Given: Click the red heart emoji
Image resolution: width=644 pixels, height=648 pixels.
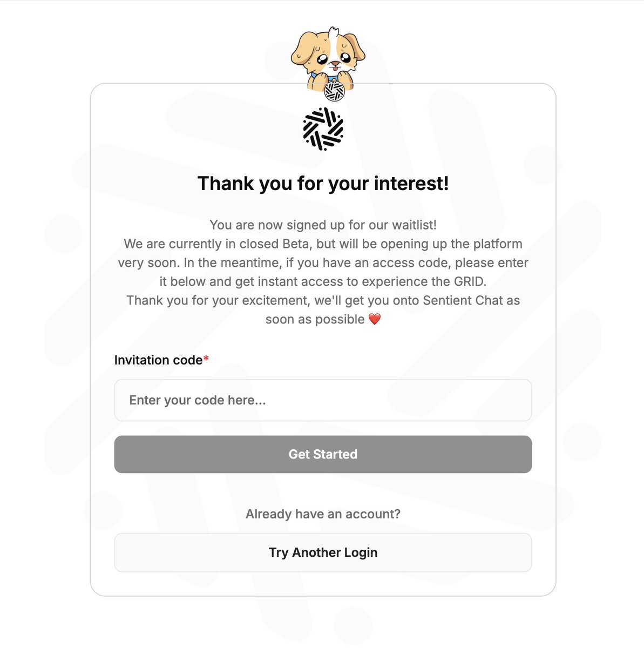Looking at the screenshot, I should pyautogui.click(x=375, y=319).
